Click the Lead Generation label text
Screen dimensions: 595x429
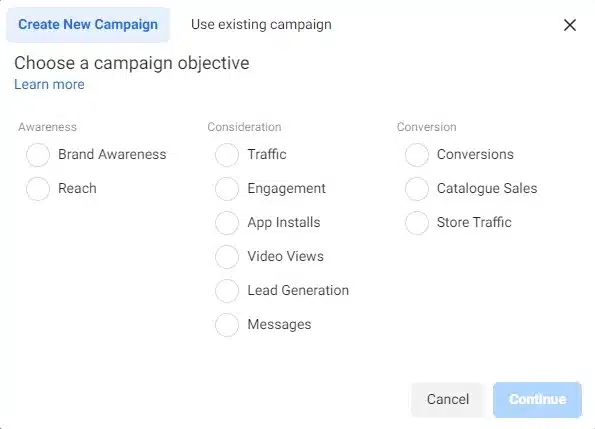(x=298, y=291)
